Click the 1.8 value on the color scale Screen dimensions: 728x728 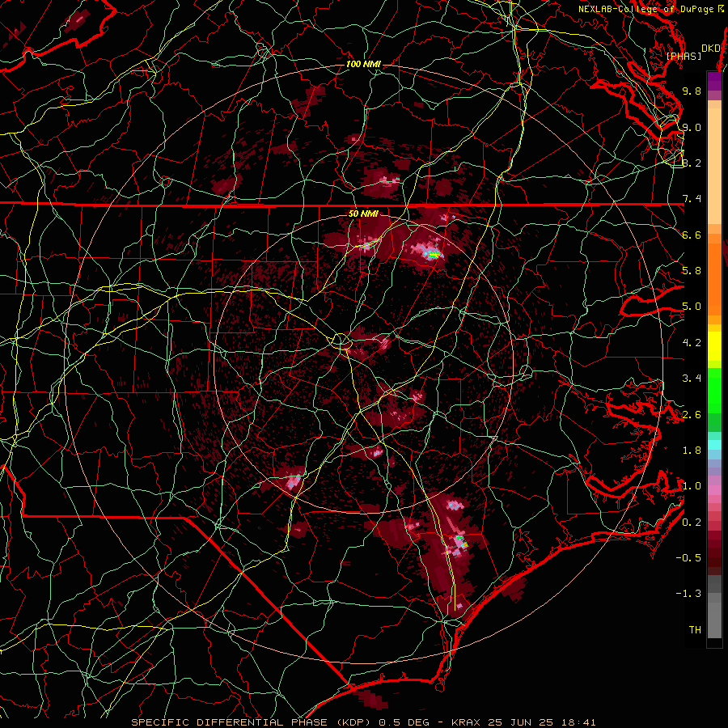click(692, 451)
